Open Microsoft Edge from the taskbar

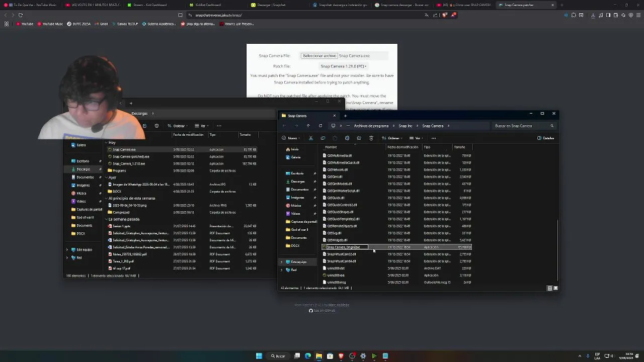click(308, 356)
